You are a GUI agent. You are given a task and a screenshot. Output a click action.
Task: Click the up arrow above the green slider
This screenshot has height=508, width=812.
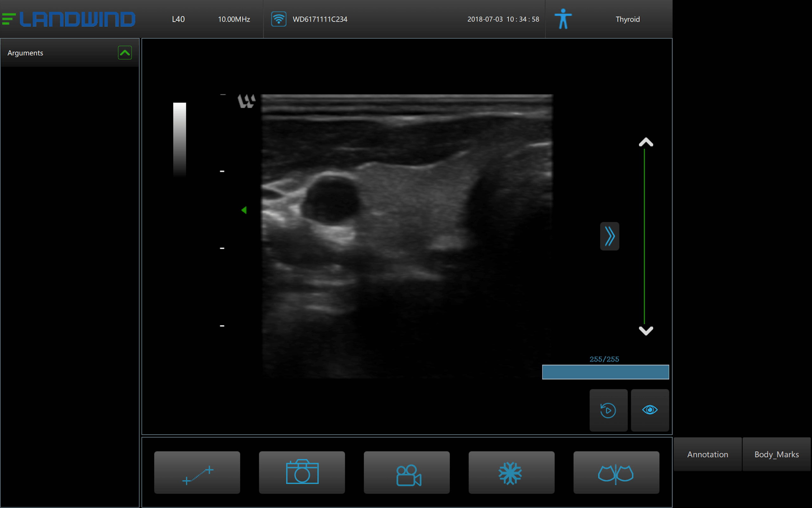click(x=646, y=142)
